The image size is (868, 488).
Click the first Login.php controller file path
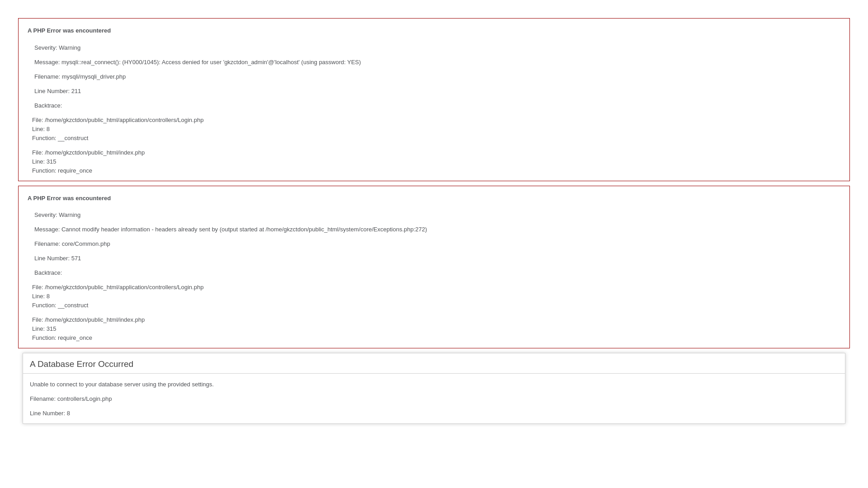118,120
